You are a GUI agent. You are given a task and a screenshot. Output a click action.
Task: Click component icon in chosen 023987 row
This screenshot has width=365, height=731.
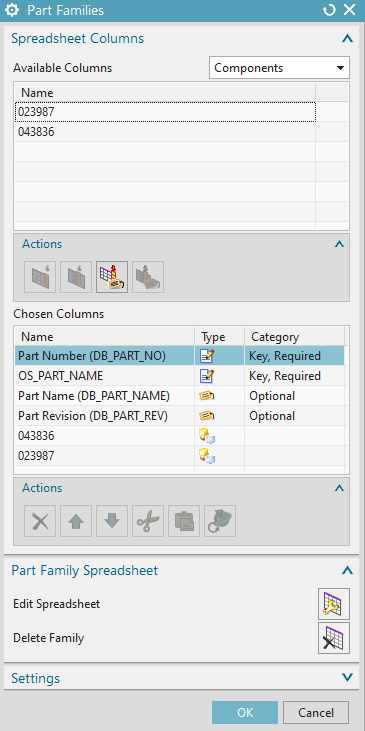tap(207, 456)
